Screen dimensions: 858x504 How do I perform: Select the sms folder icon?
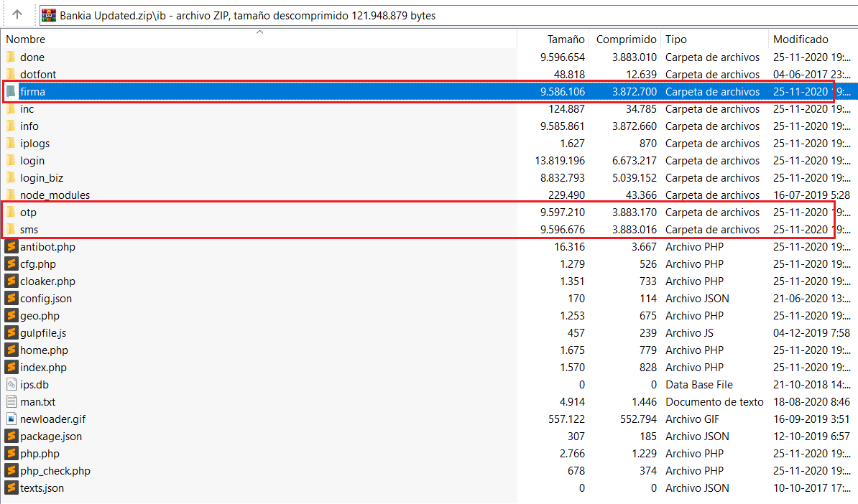pyautogui.click(x=11, y=229)
